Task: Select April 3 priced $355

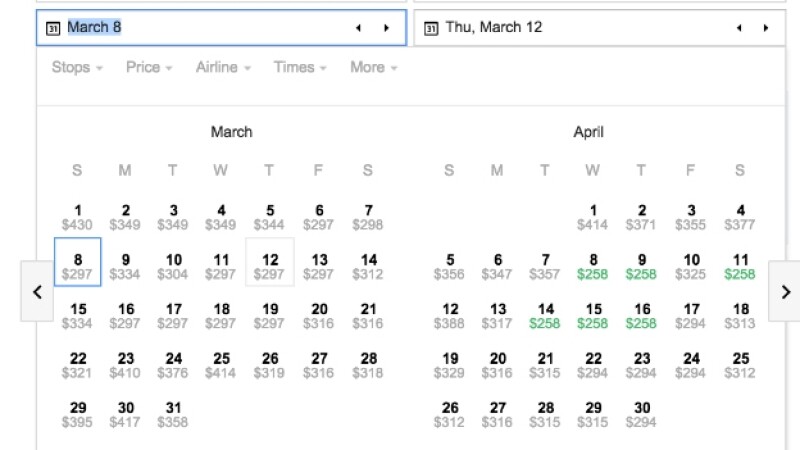Action: pyautogui.click(x=691, y=217)
